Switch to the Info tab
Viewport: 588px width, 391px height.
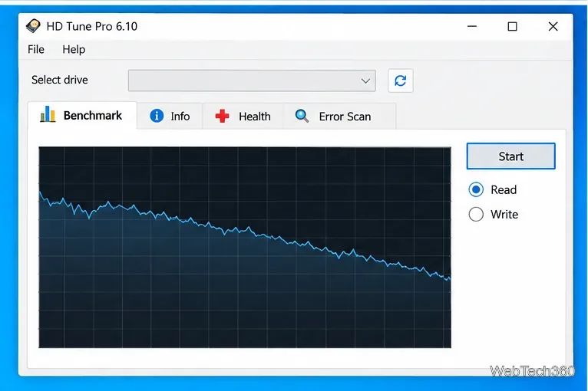click(x=170, y=116)
